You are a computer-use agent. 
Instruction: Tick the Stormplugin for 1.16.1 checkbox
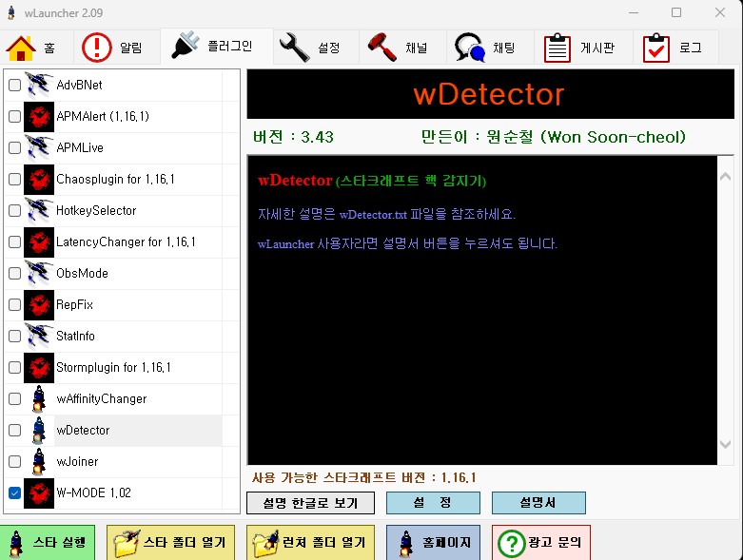click(x=14, y=367)
